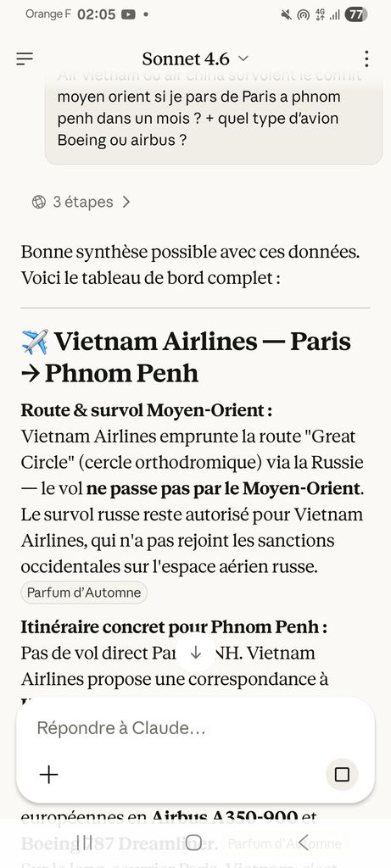Viewport: 391px width, 868px height.
Task: Open the three-dot options menu
Action: click(x=366, y=58)
